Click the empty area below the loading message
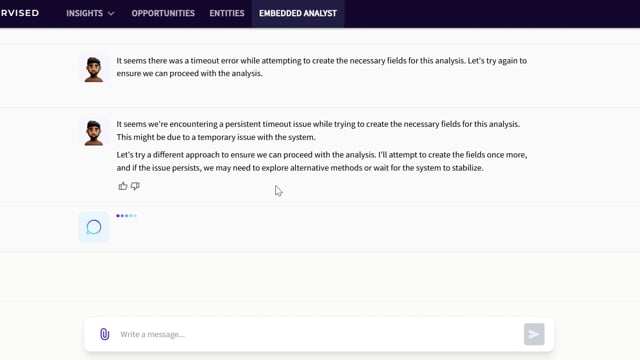Image resolution: width=640 pixels, height=360 pixels. pos(318,277)
